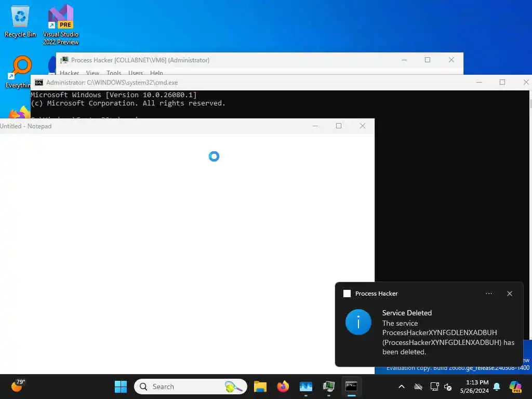The width and height of the screenshot is (532, 399).
Task: Click the search highlight tennis icon
Action: (233, 387)
